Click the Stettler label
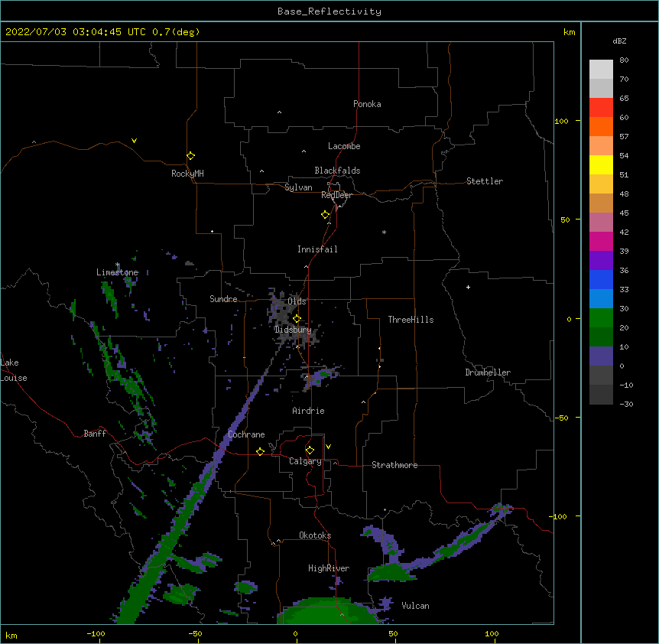The image size is (659, 644). tap(485, 181)
